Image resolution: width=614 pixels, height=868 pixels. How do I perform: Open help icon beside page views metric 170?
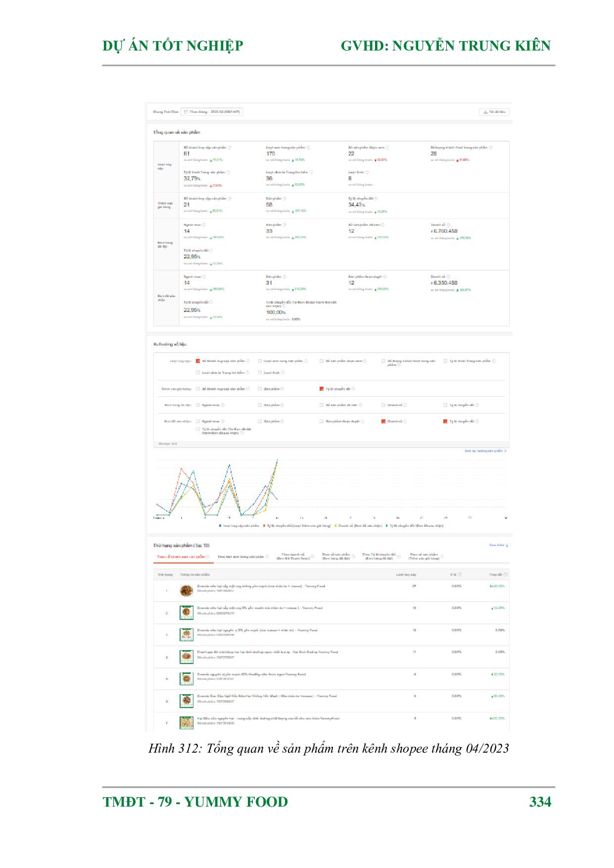pyautogui.click(x=308, y=148)
